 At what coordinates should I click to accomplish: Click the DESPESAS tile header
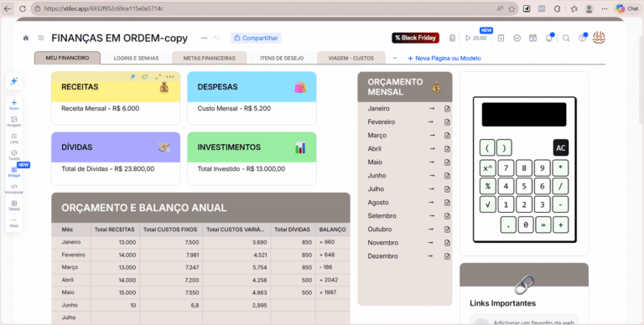(x=252, y=87)
